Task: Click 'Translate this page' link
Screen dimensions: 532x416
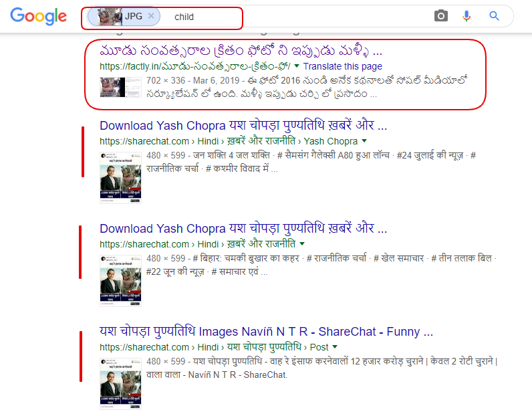Action: (x=343, y=66)
